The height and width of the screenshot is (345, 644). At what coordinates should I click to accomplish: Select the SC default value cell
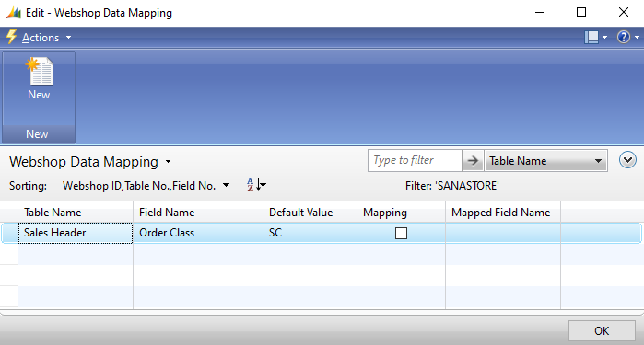click(x=310, y=233)
